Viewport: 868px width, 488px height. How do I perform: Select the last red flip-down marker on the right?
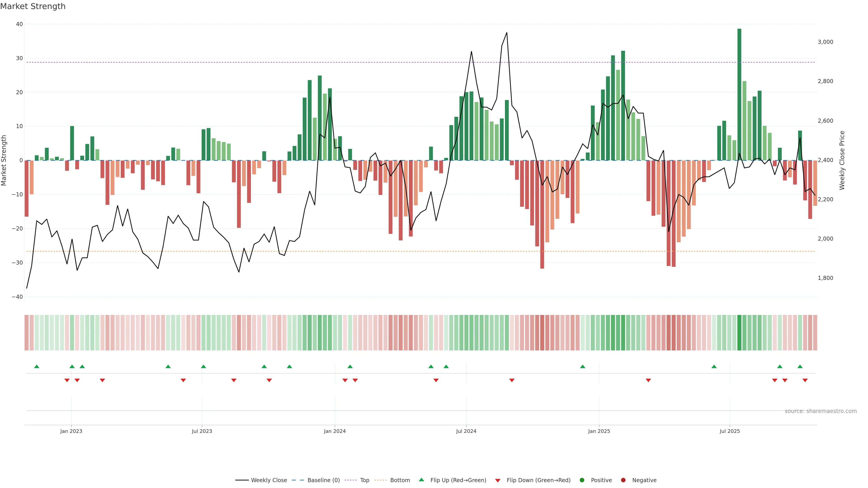pos(805,380)
